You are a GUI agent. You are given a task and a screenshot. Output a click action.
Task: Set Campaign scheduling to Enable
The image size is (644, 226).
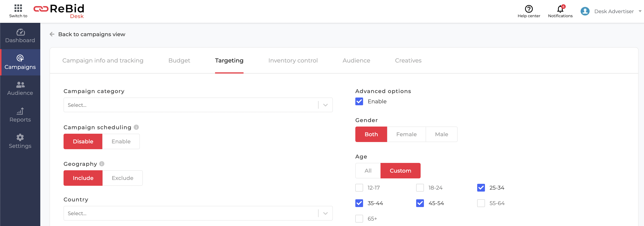[121, 141]
